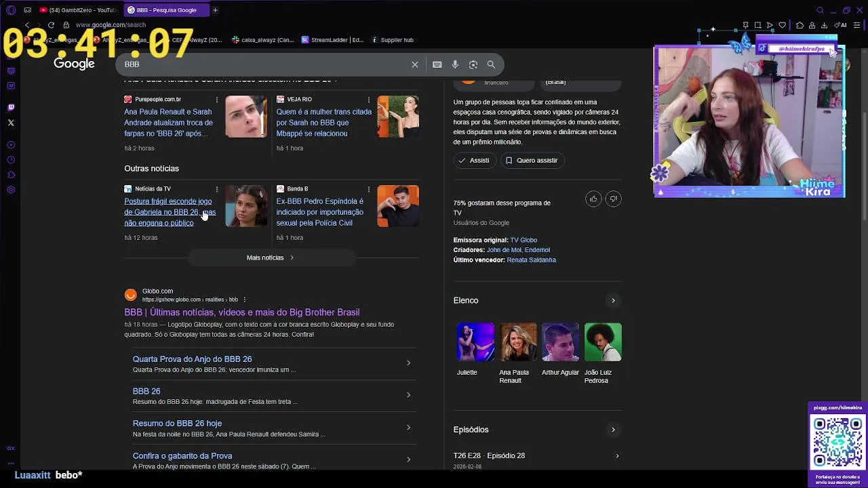Switch to GambitZero YouTube tab
Screen dimensions: 868x488
click(x=79, y=10)
